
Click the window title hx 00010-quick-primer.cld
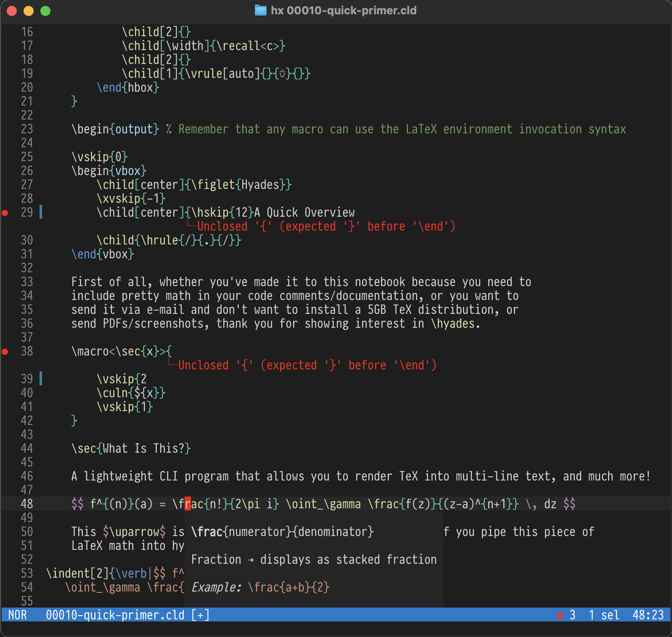[x=344, y=11]
